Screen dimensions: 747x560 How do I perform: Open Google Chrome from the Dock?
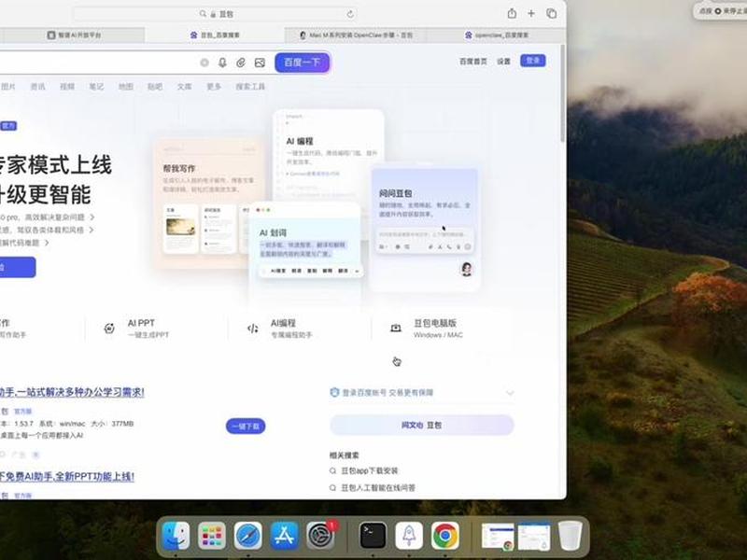[x=445, y=535]
